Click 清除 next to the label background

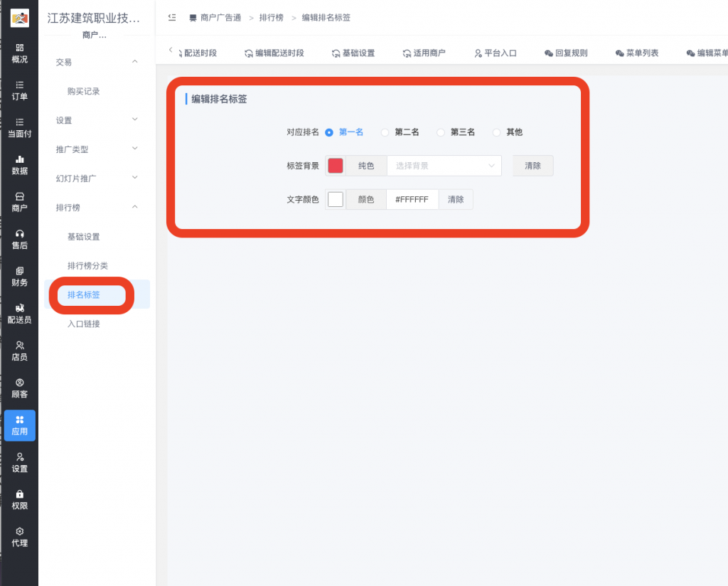tap(532, 165)
